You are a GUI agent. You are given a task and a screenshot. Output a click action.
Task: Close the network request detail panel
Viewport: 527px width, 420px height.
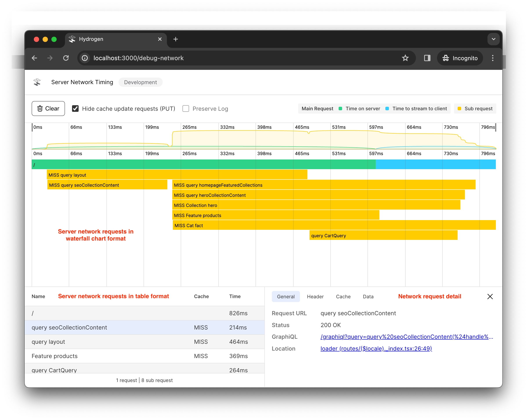click(x=490, y=297)
